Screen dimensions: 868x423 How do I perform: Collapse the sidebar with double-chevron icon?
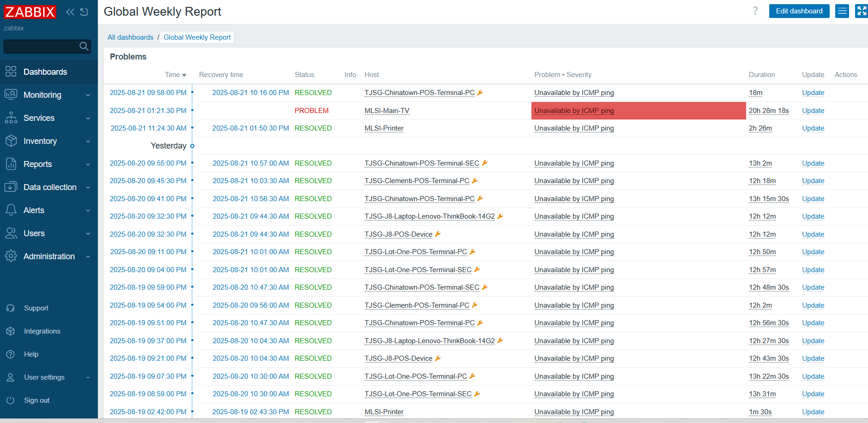pos(70,12)
